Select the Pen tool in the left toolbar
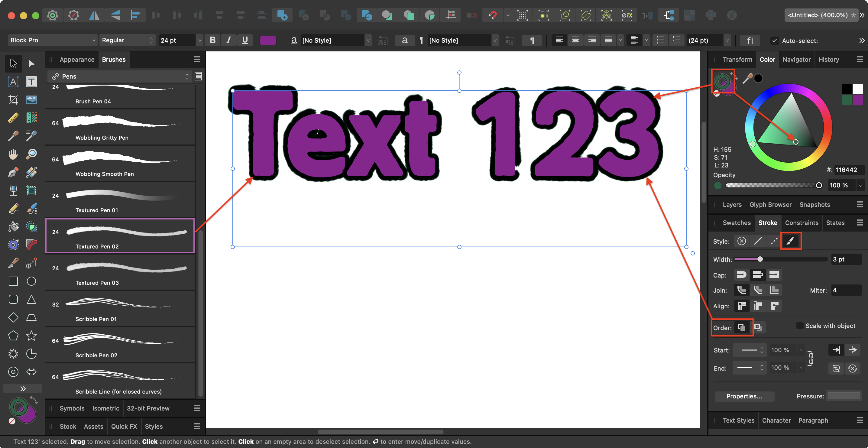Screen dimensions: 868x448 [13, 172]
